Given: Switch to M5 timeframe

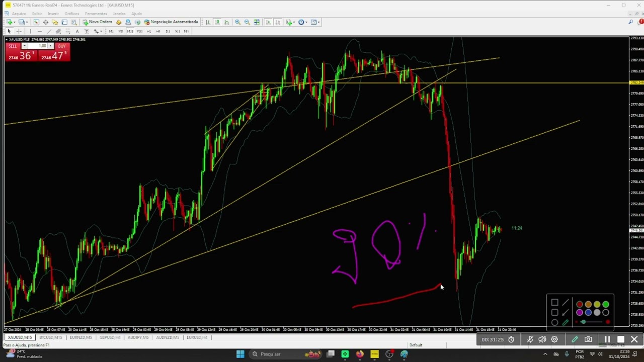Looking at the screenshot, I should tap(120, 31).
